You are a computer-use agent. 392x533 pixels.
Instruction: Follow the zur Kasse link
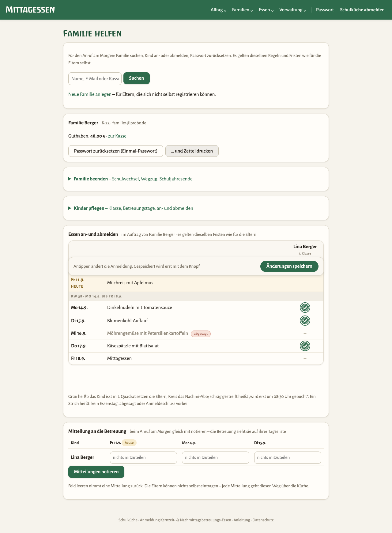tap(117, 136)
